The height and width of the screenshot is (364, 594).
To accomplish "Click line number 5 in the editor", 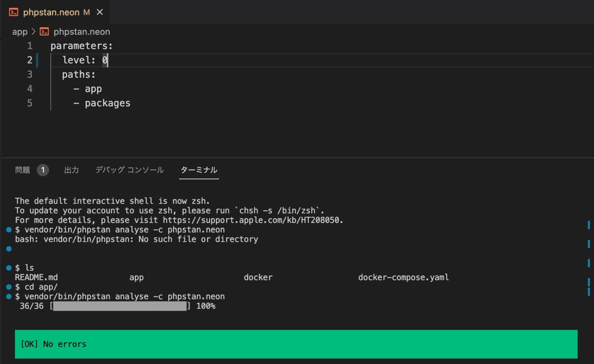I will pyautogui.click(x=30, y=103).
